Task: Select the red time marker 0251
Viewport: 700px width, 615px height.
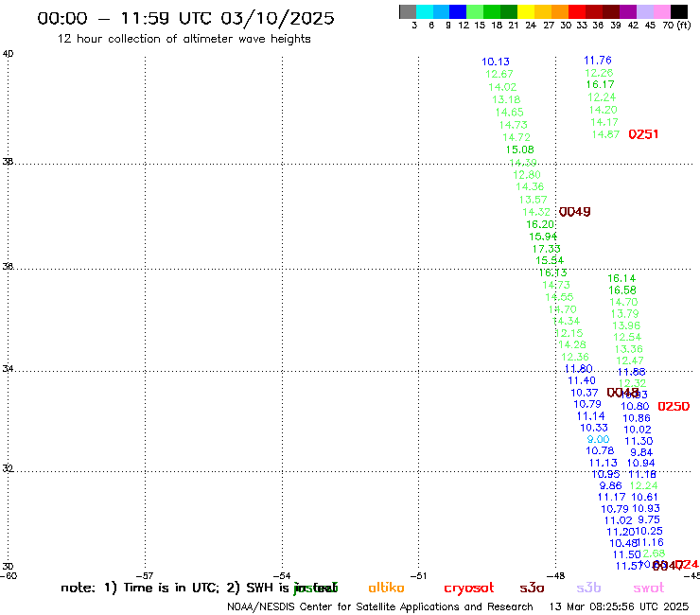Action: [643, 134]
